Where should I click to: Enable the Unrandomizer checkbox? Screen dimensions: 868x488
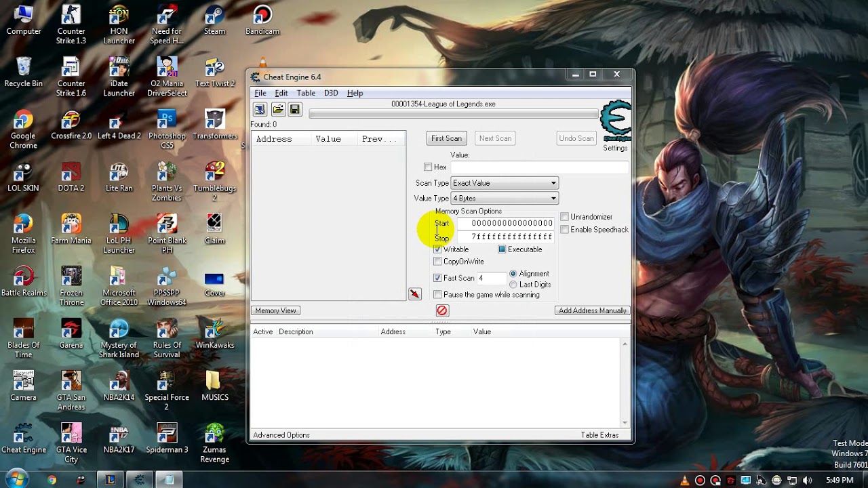[564, 217]
